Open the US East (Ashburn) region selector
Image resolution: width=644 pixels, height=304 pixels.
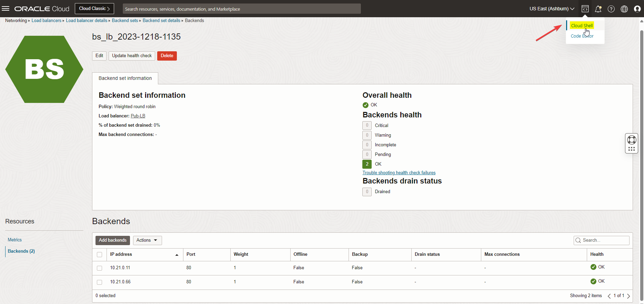[552, 9]
